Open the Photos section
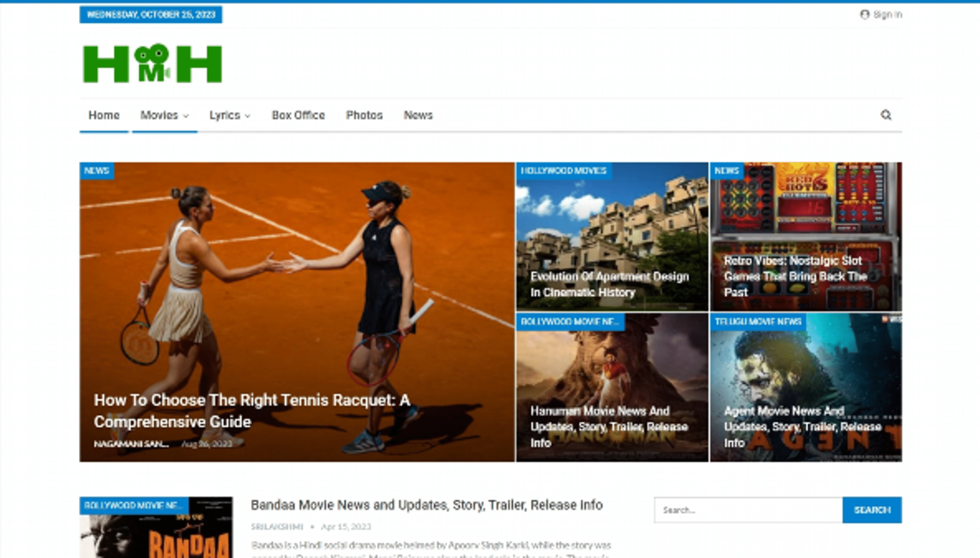The width and height of the screenshot is (980, 558). click(x=364, y=115)
